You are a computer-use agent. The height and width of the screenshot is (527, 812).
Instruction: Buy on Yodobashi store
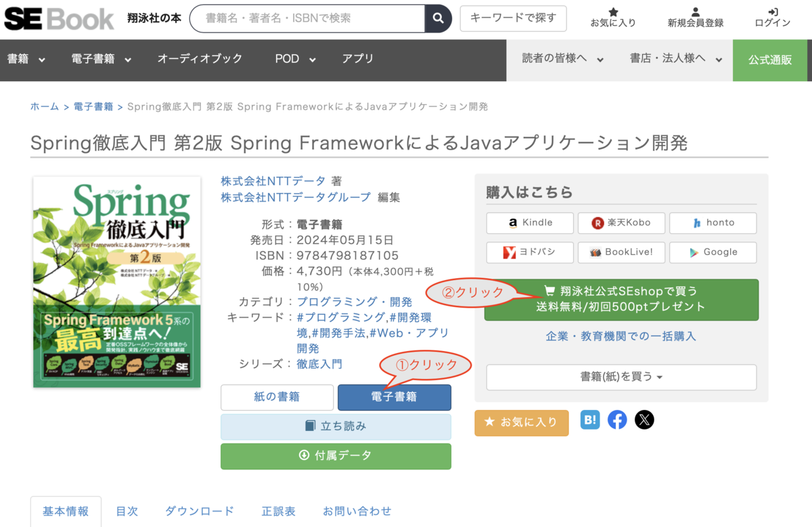point(530,252)
